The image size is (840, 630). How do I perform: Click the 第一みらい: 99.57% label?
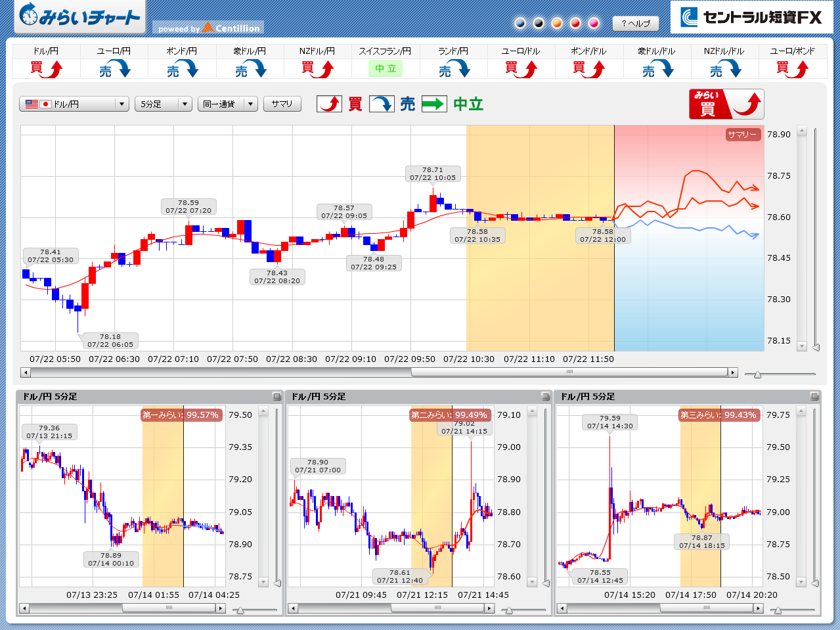coord(181,415)
